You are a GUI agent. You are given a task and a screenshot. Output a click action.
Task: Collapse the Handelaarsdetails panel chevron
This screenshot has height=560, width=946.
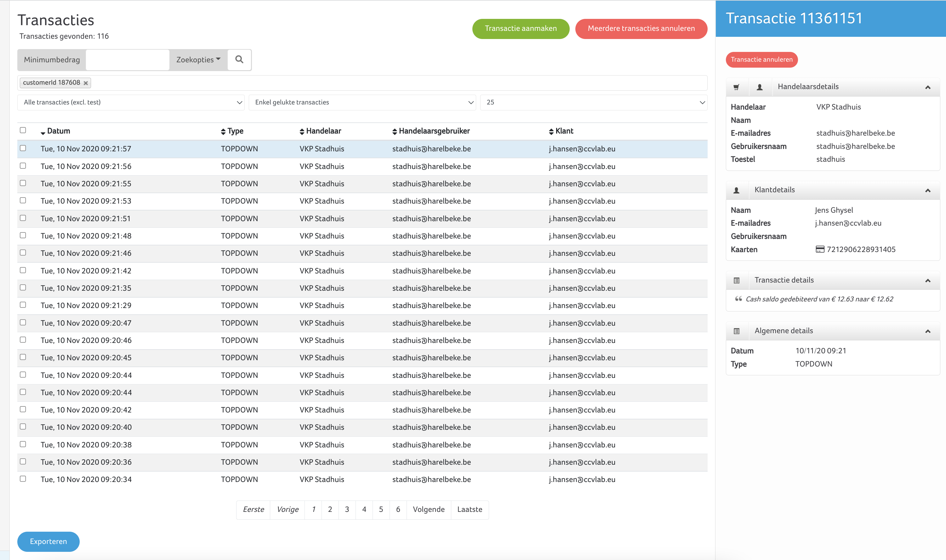(927, 87)
